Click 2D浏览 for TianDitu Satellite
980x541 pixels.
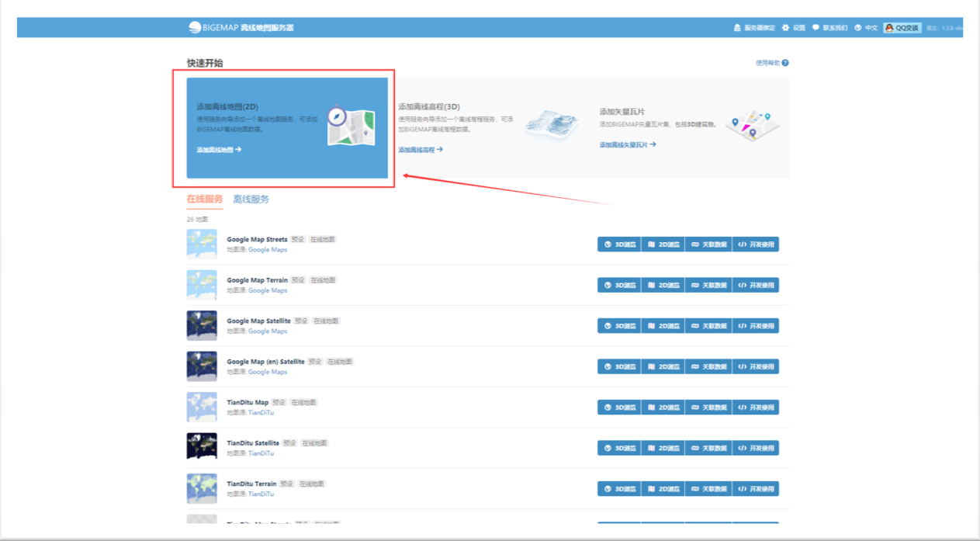pyautogui.click(x=663, y=448)
